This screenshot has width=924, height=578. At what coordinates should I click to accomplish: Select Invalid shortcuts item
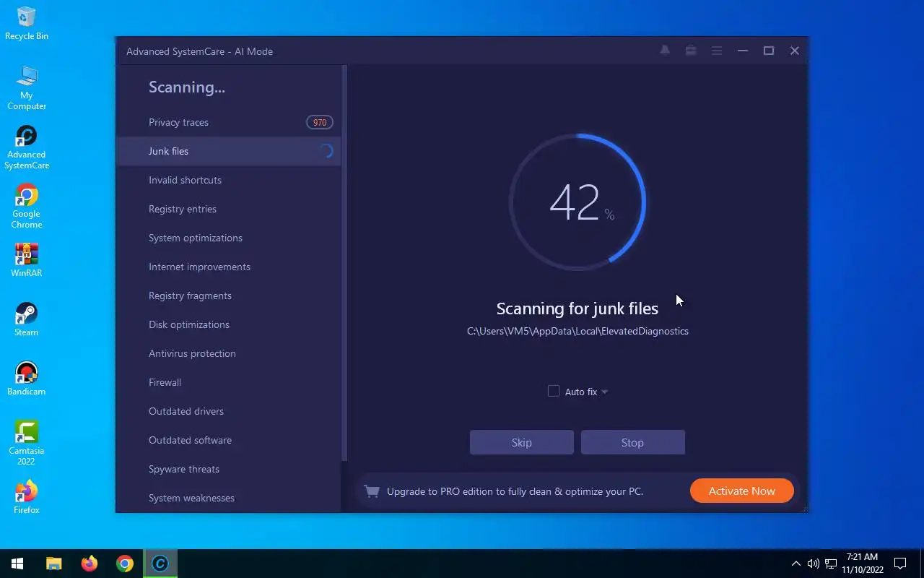click(229, 180)
